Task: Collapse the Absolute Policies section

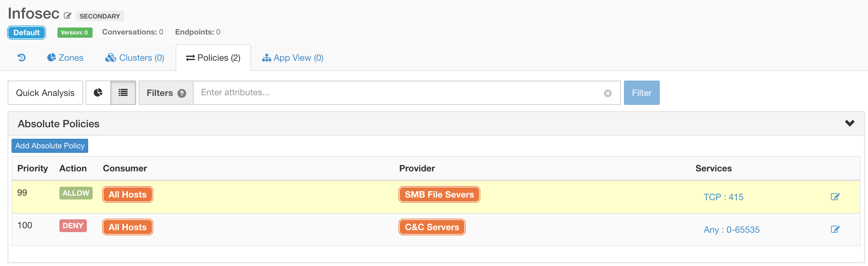Action: (x=849, y=123)
